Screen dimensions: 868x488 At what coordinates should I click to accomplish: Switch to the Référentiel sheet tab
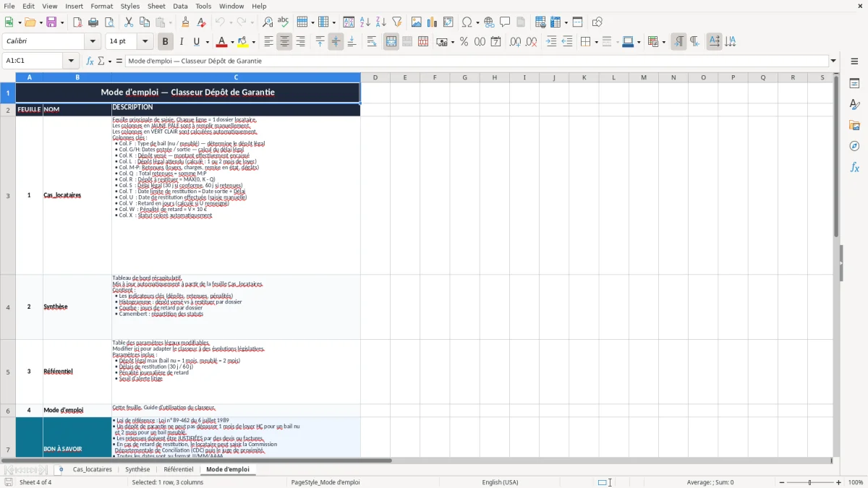point(179,469)
